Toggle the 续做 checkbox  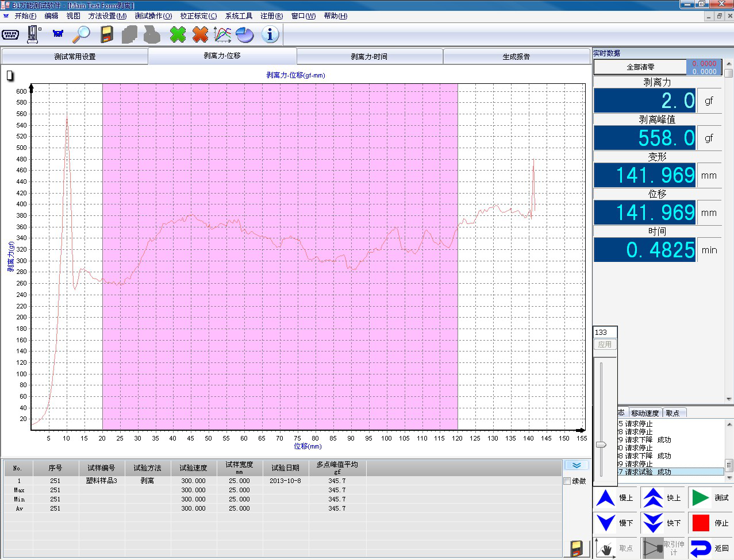(567, 481)
